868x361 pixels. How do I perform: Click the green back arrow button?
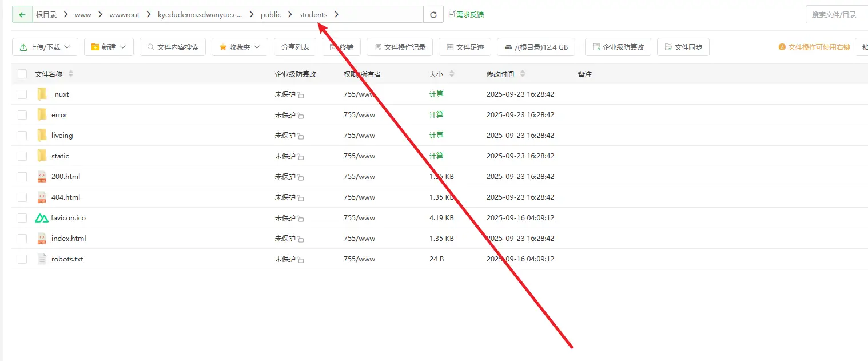[x=22, y=15]
